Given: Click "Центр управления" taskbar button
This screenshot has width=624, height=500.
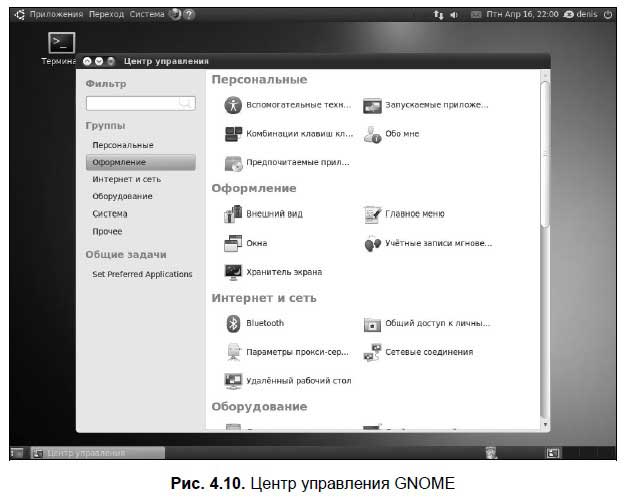Looking at the screenshot, I should 98,453.
